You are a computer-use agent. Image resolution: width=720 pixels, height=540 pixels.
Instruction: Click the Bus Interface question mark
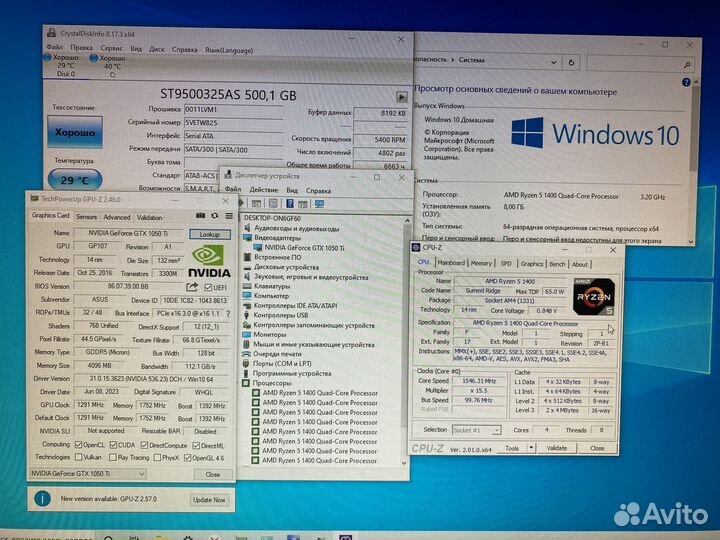(x=228, y=314)
